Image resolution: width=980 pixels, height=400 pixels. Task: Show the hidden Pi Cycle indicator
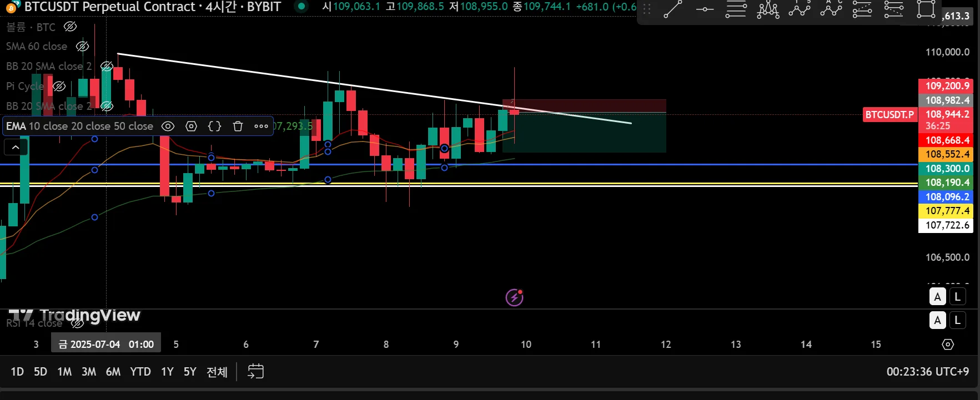pyautogui.click(x=59, y=87)
